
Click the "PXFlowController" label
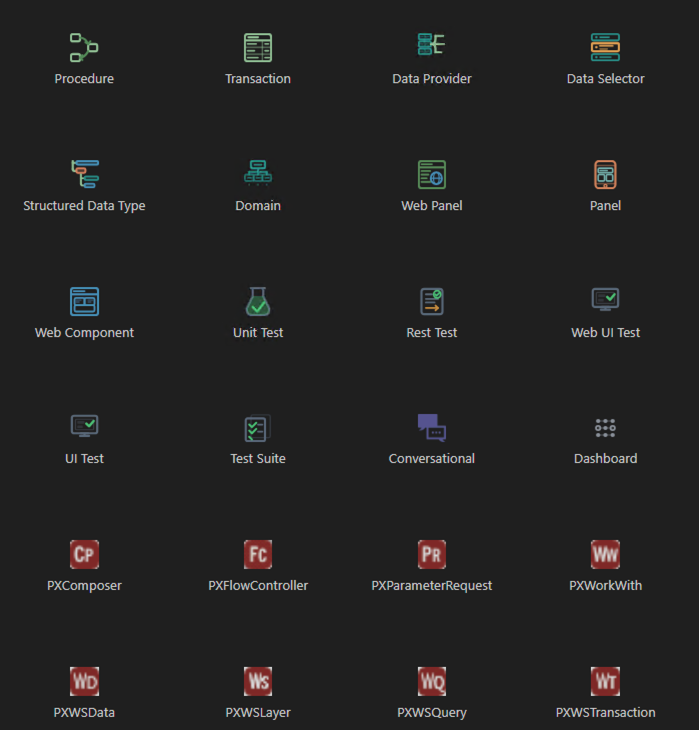click(x=258, y=586)
